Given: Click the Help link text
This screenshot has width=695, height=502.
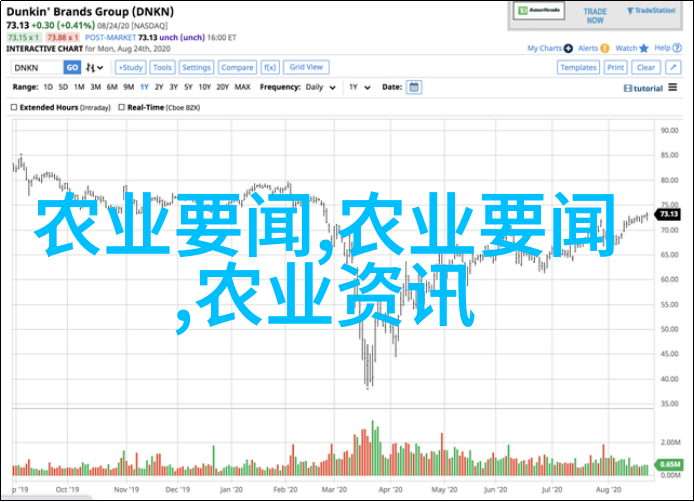Looking at the screenshot, I should 662,48.
